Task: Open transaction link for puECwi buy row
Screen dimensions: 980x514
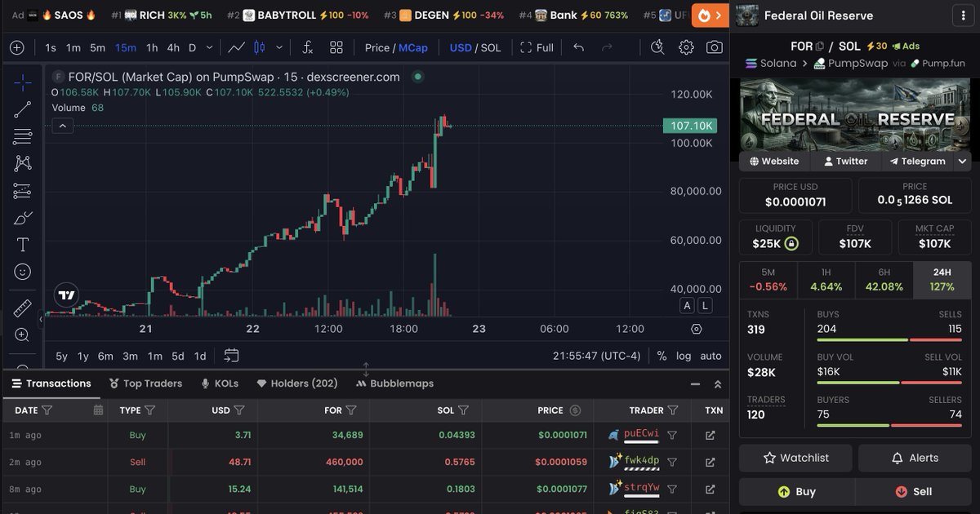Action: coord(710,436)
